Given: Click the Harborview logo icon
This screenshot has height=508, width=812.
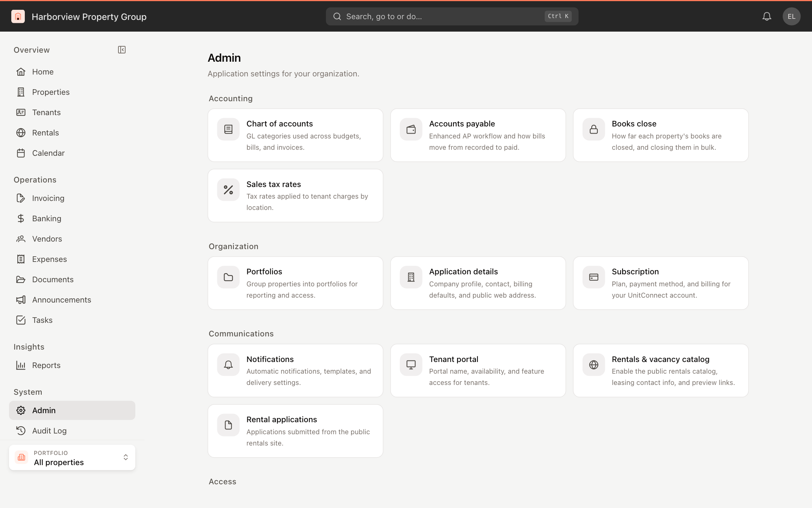Looking at the screenshot, I should coord(18,17).
